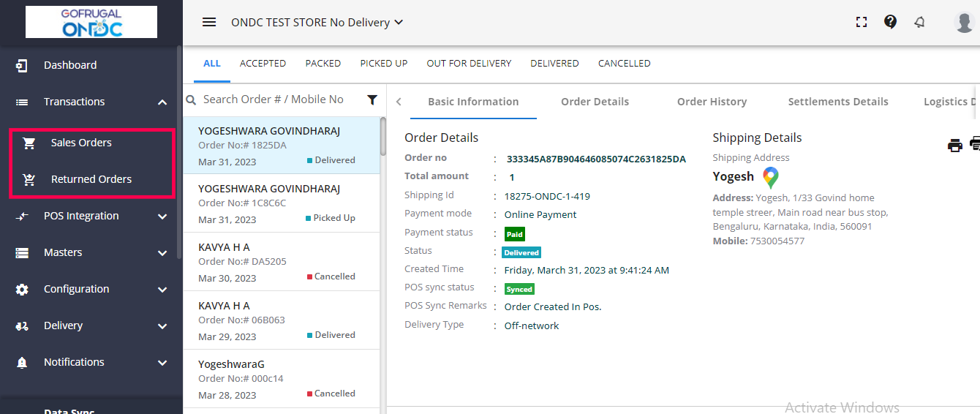Viewport: 980px width, 414px height.
Task: Click the Search Order or Mobile field
Action: (274, 99)
